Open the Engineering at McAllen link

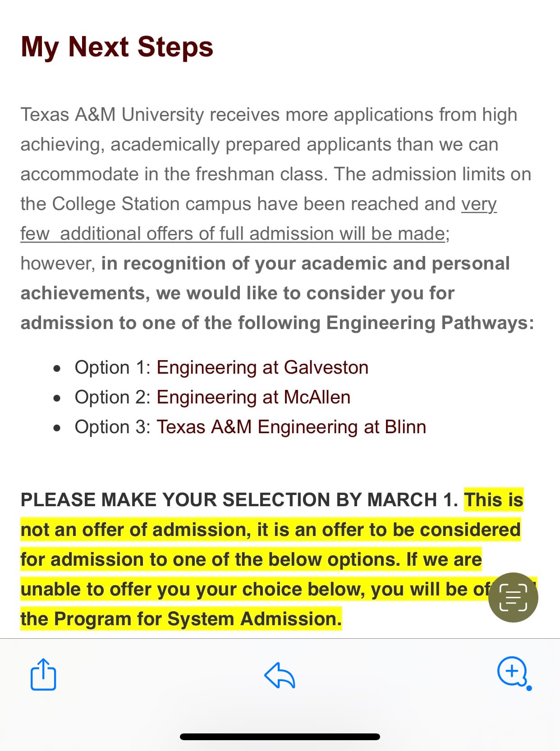pyautogui.click(x=253, y=397)
